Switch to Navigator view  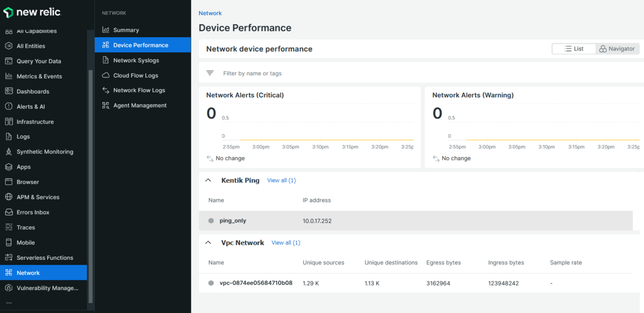pyautogui.click(x=617, y=49)
